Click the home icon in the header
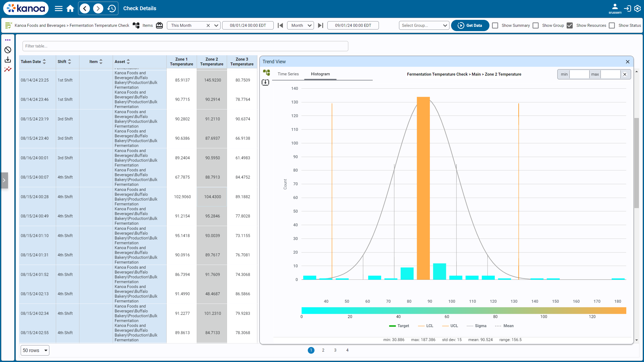 [x=70, y=9]
